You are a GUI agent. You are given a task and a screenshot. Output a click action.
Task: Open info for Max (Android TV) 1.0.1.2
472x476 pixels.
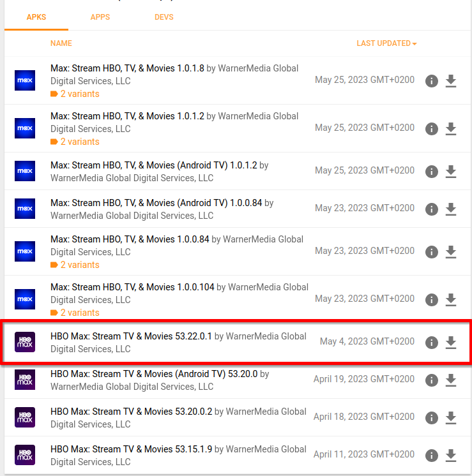(432, 172)
